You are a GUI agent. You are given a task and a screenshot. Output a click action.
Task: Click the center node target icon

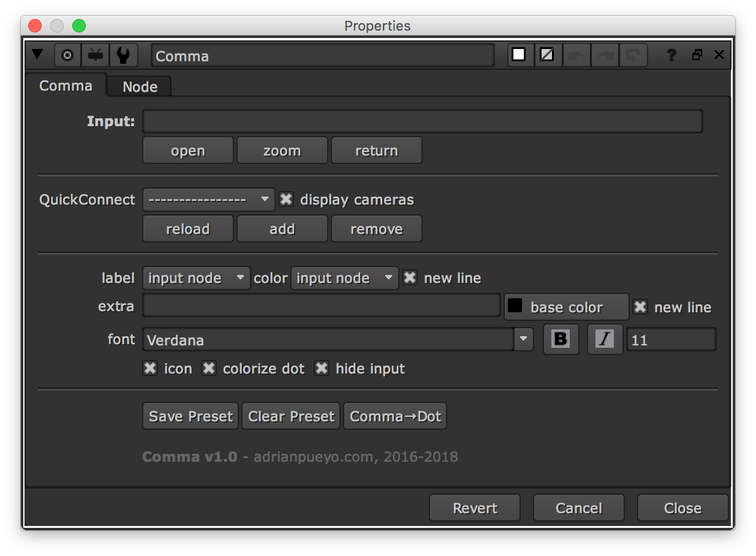point(67,55)
